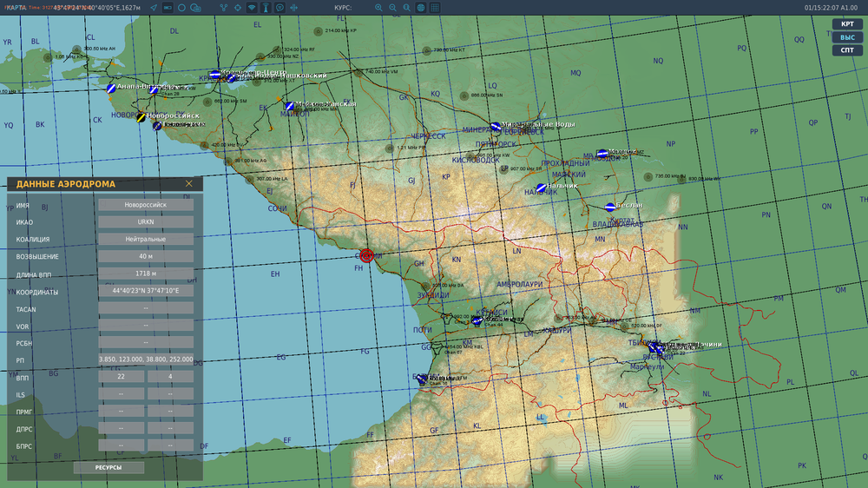Activate the ruler measurement tool
The image size is (868, 488).
click(x=168, y=8)
